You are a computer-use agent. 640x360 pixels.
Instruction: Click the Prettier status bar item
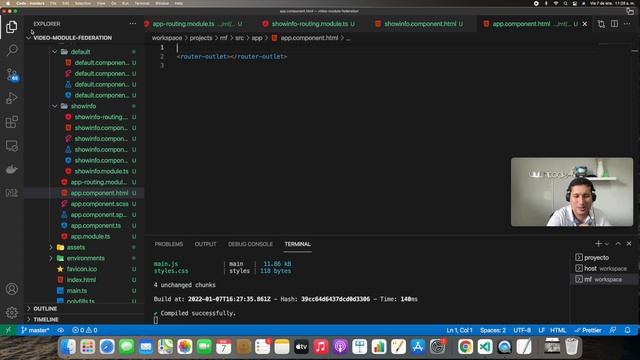click(x=588, y=330)
